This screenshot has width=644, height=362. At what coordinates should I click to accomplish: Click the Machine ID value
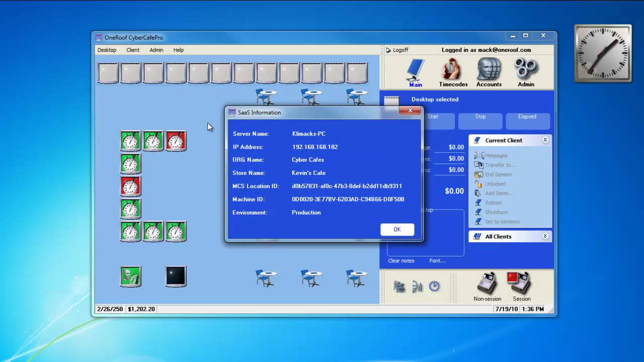pyautogui.click(x=348, y=199)
